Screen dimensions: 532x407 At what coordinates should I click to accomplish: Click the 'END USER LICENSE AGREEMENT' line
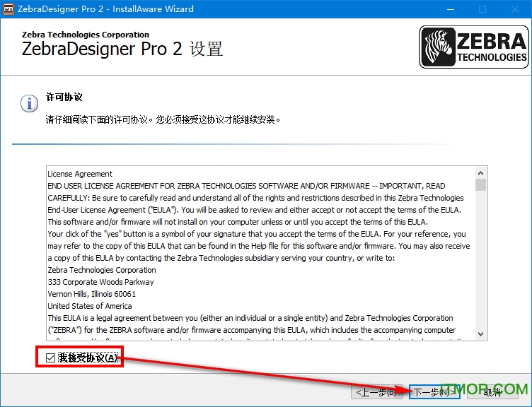pyautogui.click(x=246, y=186)
